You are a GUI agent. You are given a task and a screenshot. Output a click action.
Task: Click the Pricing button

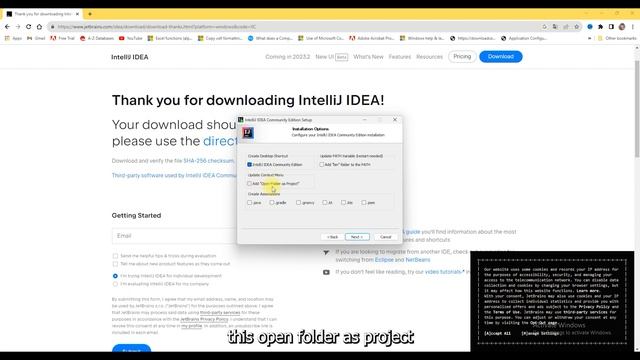(x=462, y=56)
